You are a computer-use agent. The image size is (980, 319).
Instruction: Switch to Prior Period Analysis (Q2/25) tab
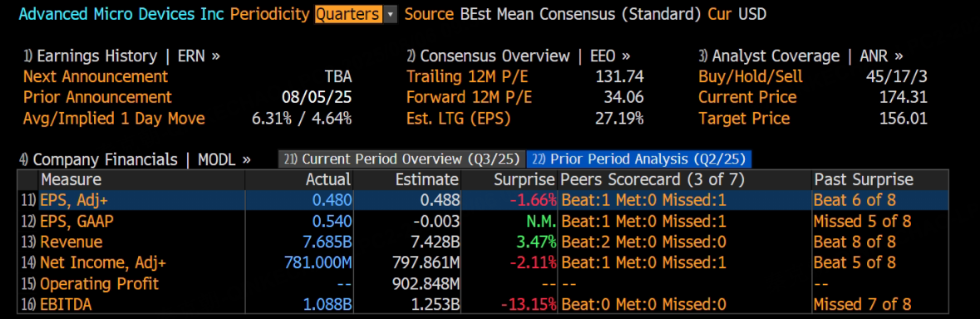(638, 159)
